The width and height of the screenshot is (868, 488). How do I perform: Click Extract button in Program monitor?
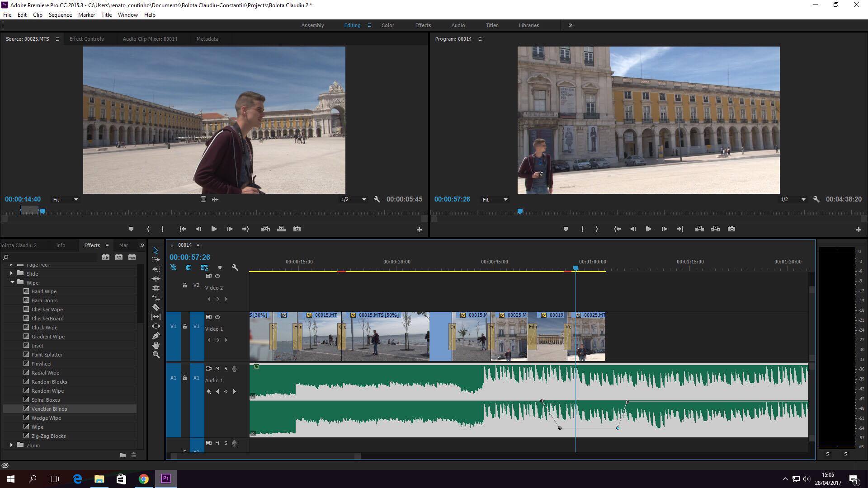point(715,229)
